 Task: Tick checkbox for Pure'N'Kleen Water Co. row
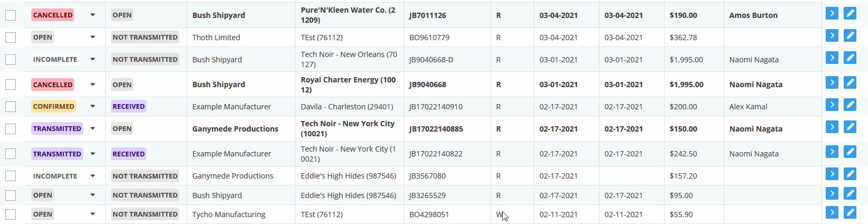11,15
